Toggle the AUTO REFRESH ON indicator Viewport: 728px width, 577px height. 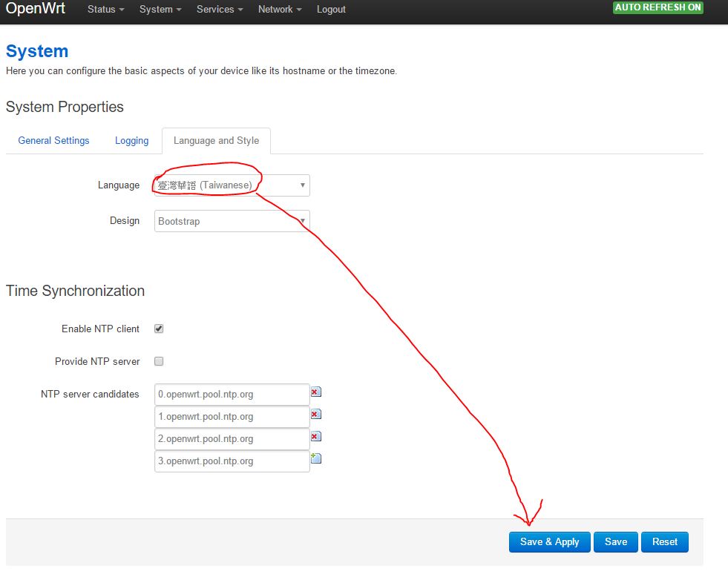point(658,7)
